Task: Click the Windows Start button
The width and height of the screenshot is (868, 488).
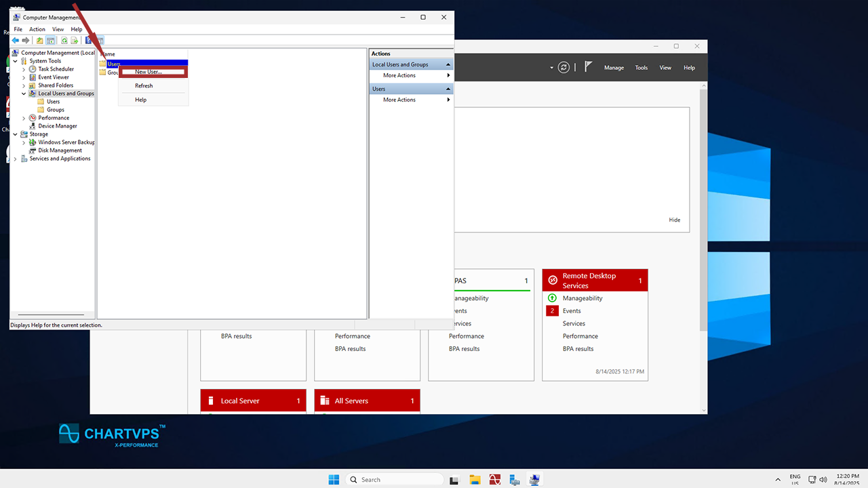Action: click(334, 480)
